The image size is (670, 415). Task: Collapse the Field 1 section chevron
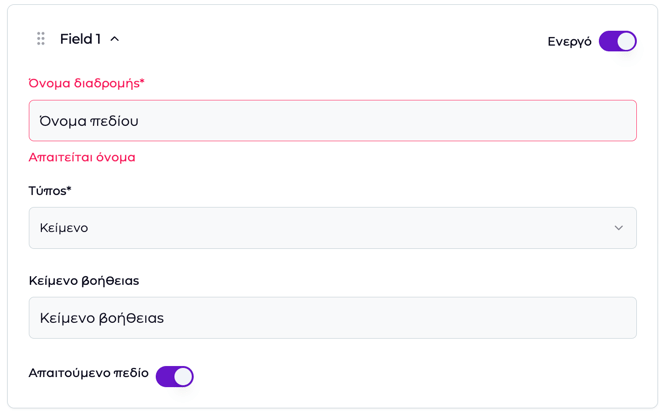[x=115, y=39]
